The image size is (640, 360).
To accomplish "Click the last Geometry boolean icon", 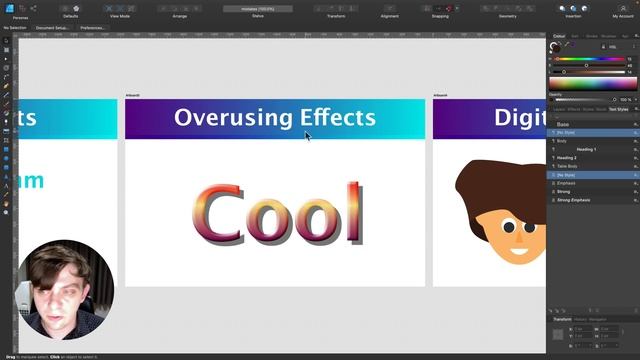I will [x=530, y=8].
